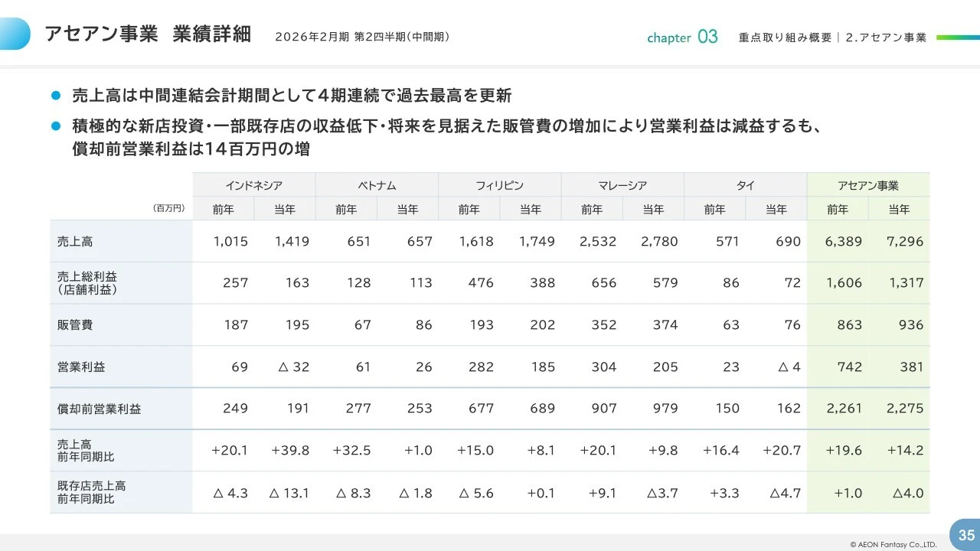This screenshot has height=551, width=980.
Task: Select the フィリピン column header
Action: pos(499,184)
